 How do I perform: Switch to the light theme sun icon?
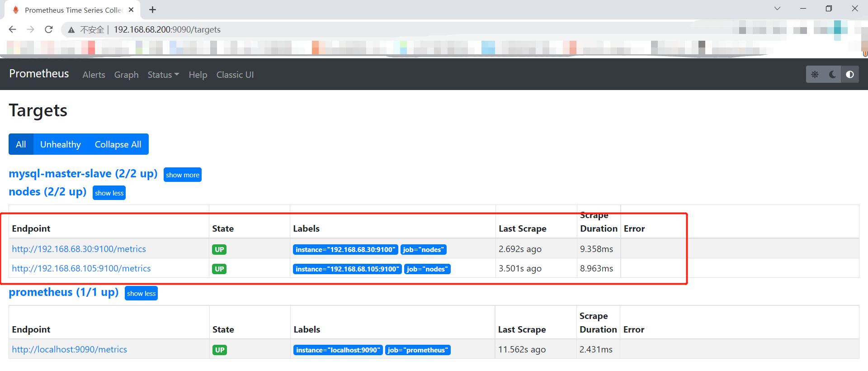coord(815,75)
